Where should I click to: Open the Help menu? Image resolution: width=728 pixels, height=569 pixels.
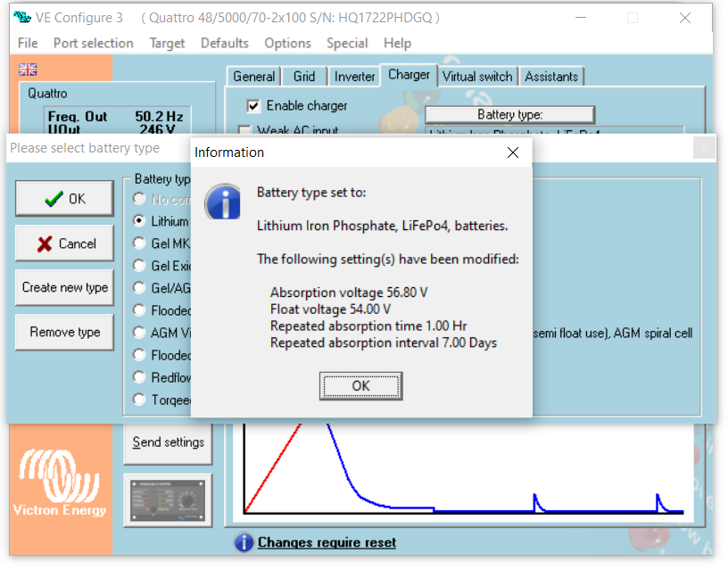click(397, 43)
